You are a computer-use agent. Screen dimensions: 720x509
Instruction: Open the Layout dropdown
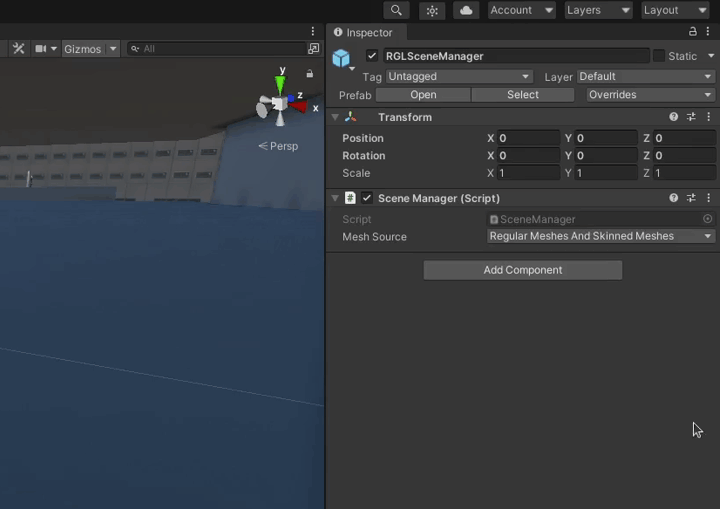click(675, 10)
